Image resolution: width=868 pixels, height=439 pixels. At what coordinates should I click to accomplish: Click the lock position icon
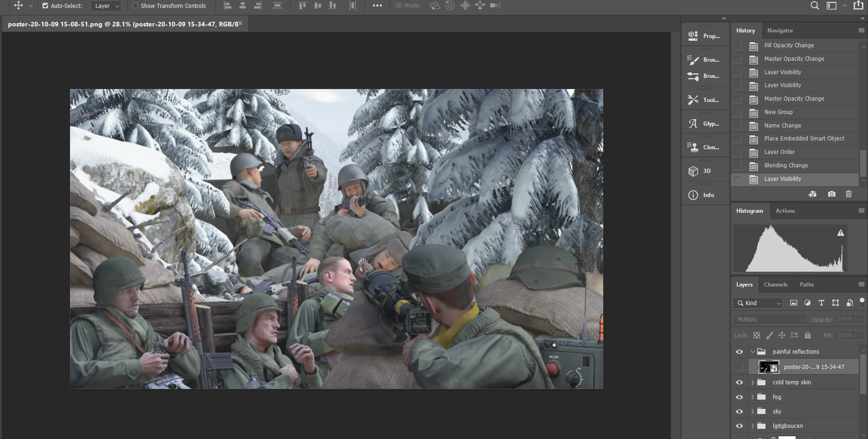click(782, 335)
